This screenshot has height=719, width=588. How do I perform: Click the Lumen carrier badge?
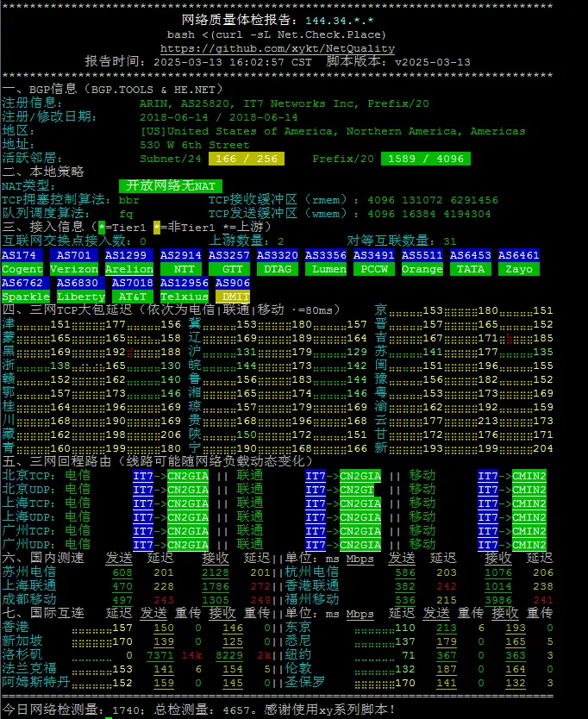[x=325, y=269]
